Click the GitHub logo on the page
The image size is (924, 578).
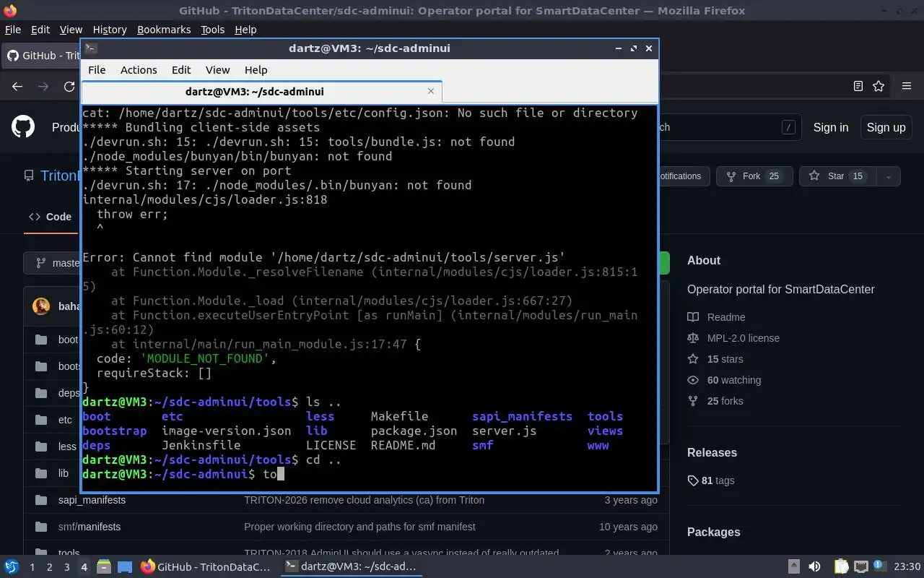23,127
